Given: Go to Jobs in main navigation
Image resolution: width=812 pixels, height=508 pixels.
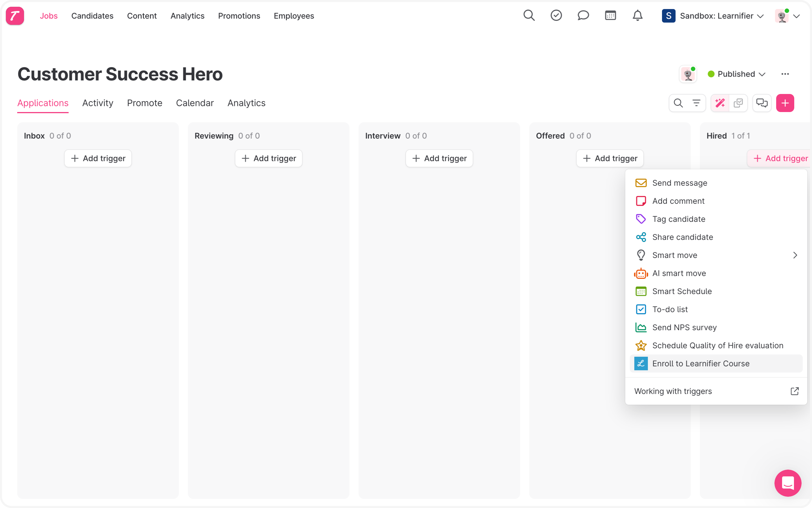Looking at the screenshot, I should pyautogui.click(x=49, y=16).
